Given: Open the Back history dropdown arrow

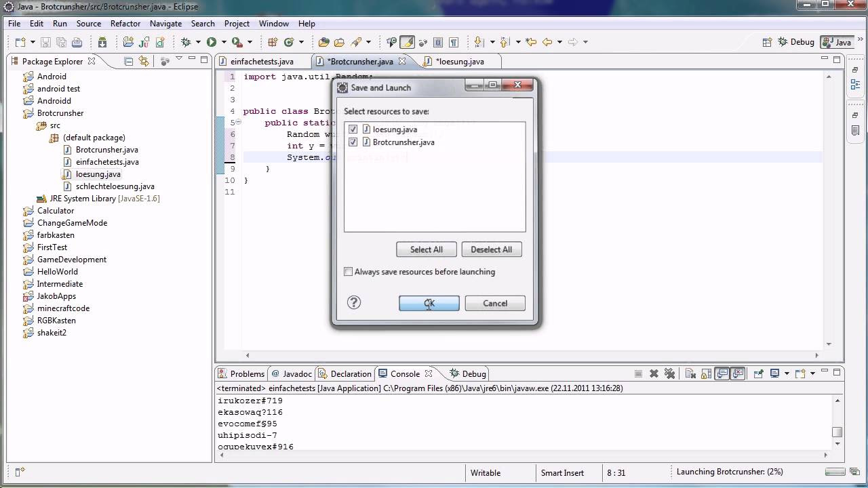Looking at the screenshot, I should (x=559, y=42).
